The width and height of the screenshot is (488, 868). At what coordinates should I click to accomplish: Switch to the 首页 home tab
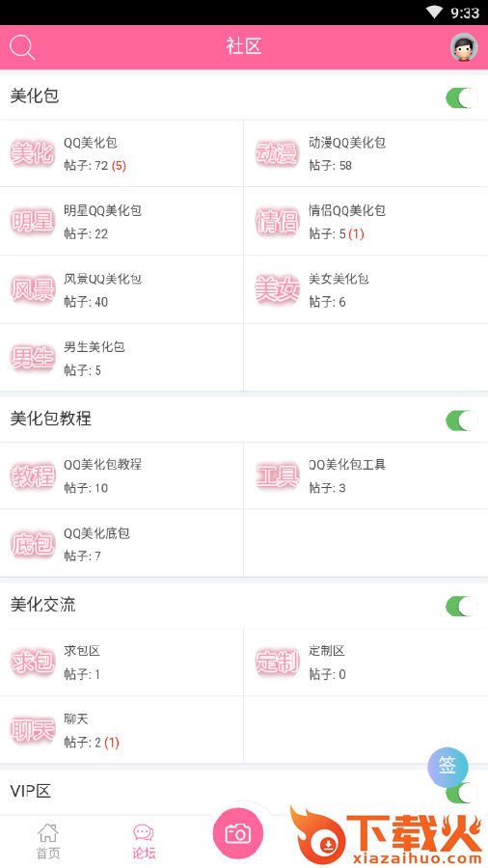(48, 841)
